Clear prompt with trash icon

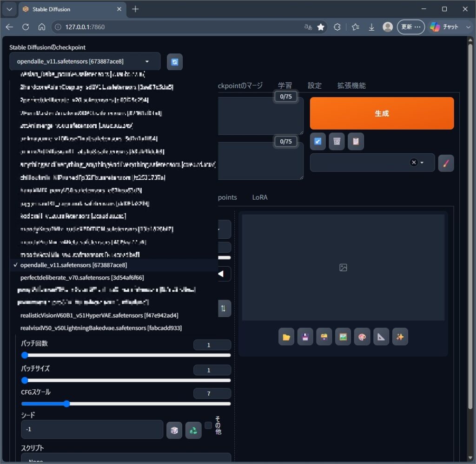point(337,141)
